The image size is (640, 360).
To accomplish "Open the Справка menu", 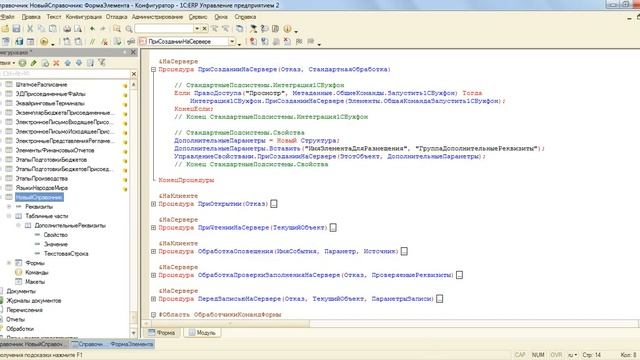I will click(245, 17).
